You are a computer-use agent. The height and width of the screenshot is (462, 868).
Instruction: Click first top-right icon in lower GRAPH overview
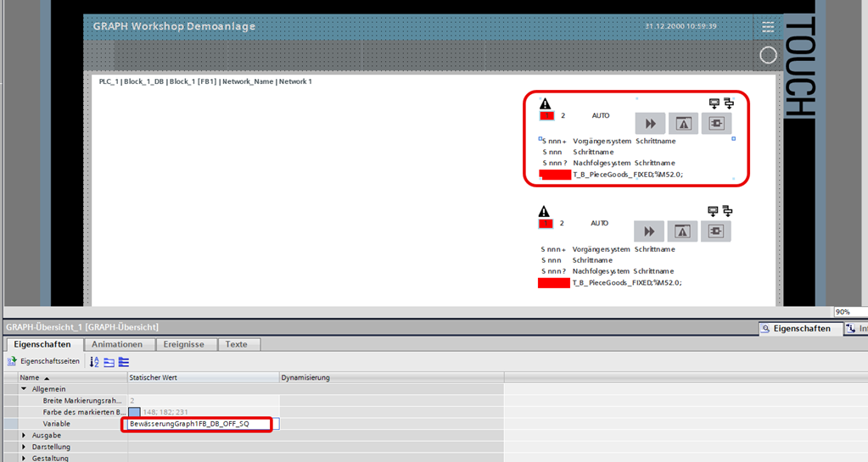point(713,211)
